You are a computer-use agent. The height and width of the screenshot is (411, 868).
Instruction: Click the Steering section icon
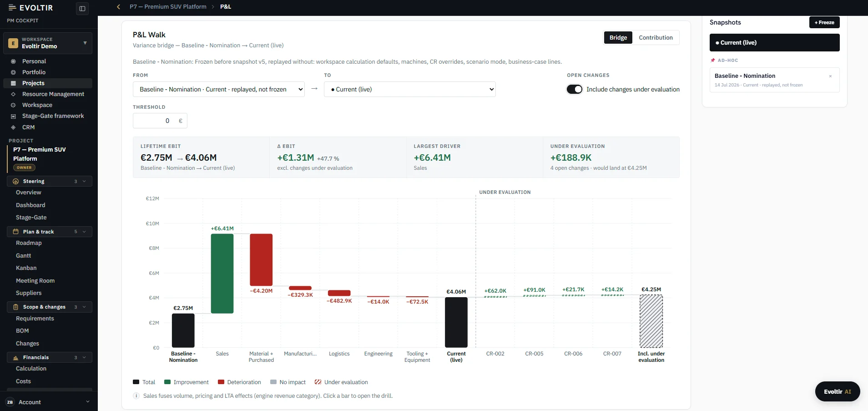[x=15, y=181]
